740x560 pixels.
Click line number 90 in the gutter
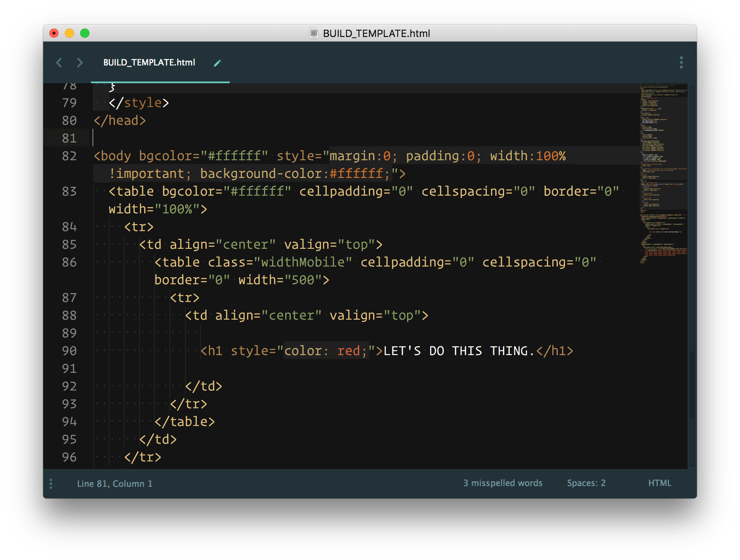(x=69, y=351)
